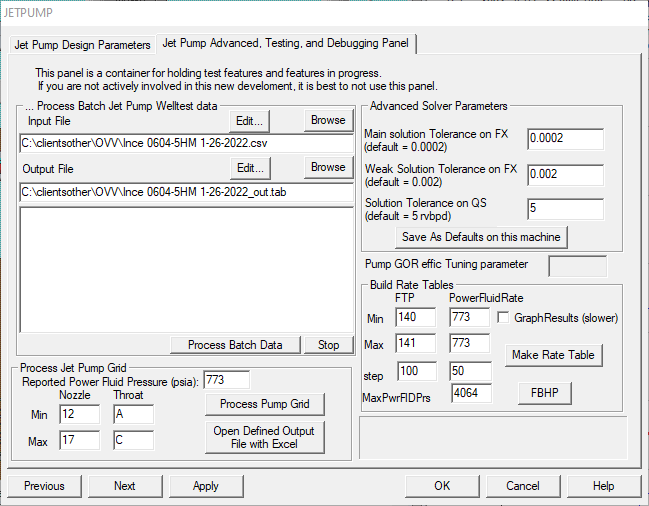Click Nozzle Min field showing 12
The width and height of the screenshot is (649, 506).
79,414
